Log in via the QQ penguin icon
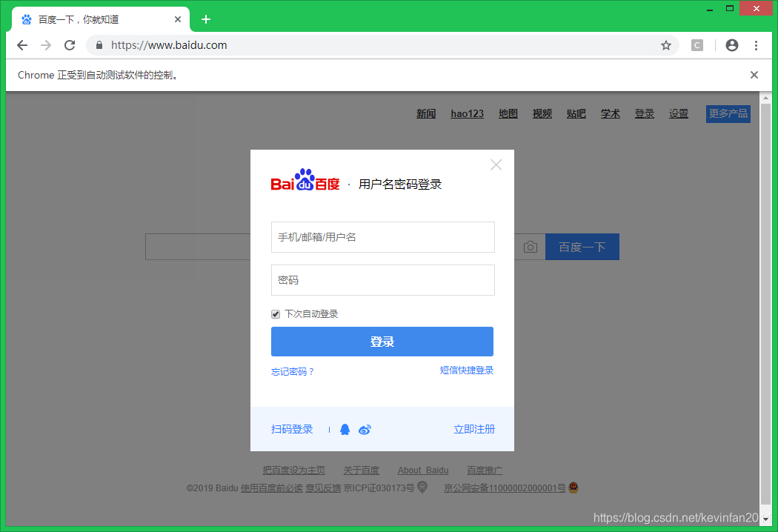This screenshot has height=532, width=778. click(x=345, y=429)
